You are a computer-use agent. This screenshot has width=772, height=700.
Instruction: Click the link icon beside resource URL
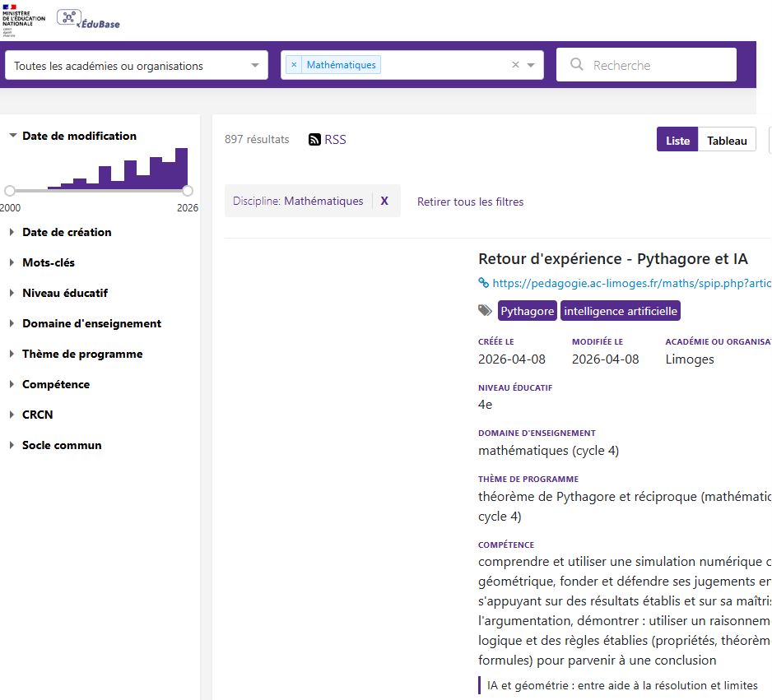pos(484,283)
